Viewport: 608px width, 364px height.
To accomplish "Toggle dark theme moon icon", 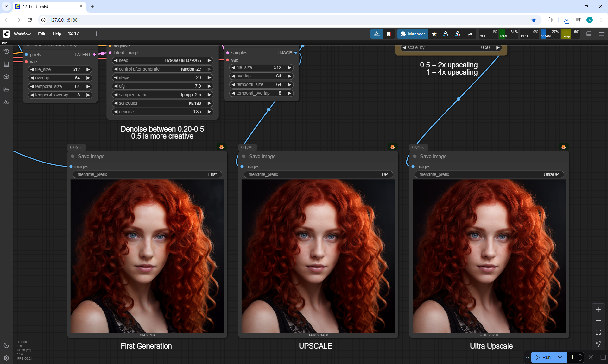I will 6,345.
